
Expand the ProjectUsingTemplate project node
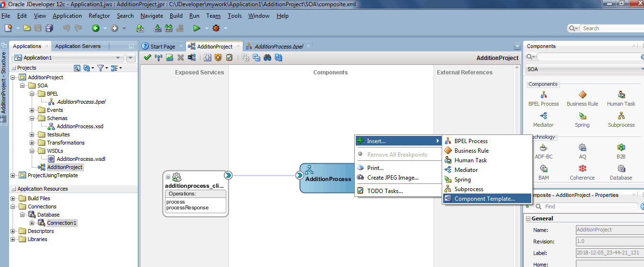coord(13,175)
